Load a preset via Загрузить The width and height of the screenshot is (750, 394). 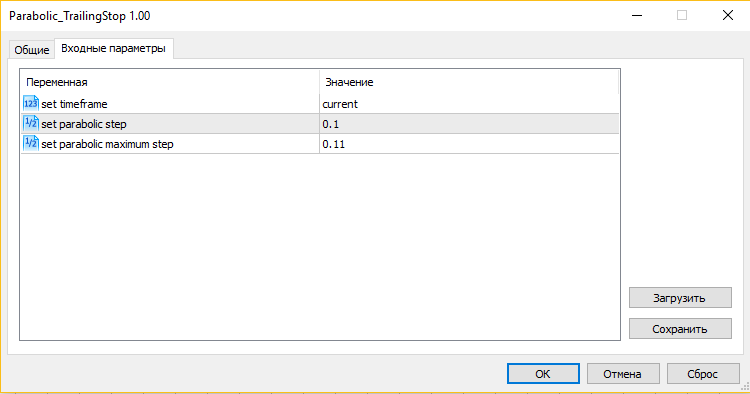tap(680, 297)
